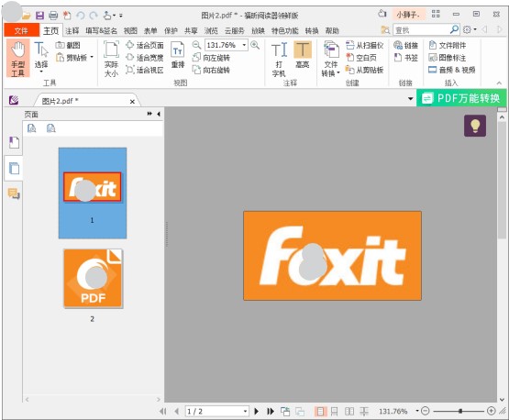Enable single page view in the status bar

point(320,412)
